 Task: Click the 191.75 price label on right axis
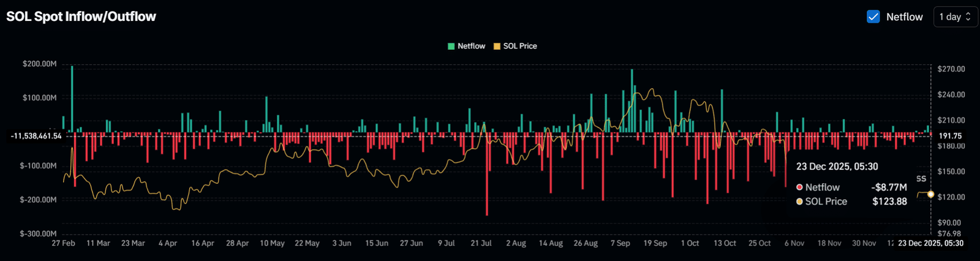pyautogui.click(x=950, y=136)
